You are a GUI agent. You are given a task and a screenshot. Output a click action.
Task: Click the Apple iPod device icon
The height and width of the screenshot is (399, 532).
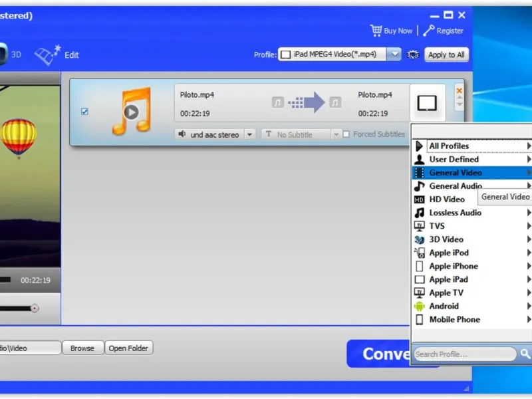click(420, 253)
